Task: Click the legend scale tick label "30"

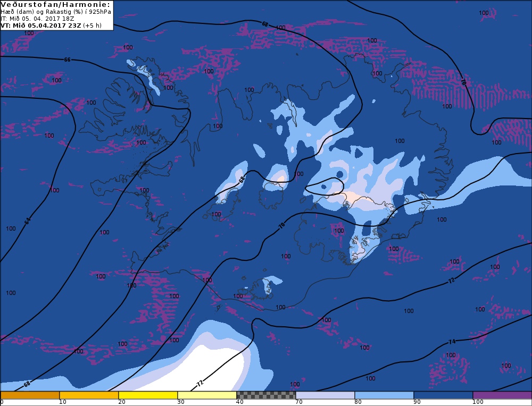Action: tap(180, 402)
